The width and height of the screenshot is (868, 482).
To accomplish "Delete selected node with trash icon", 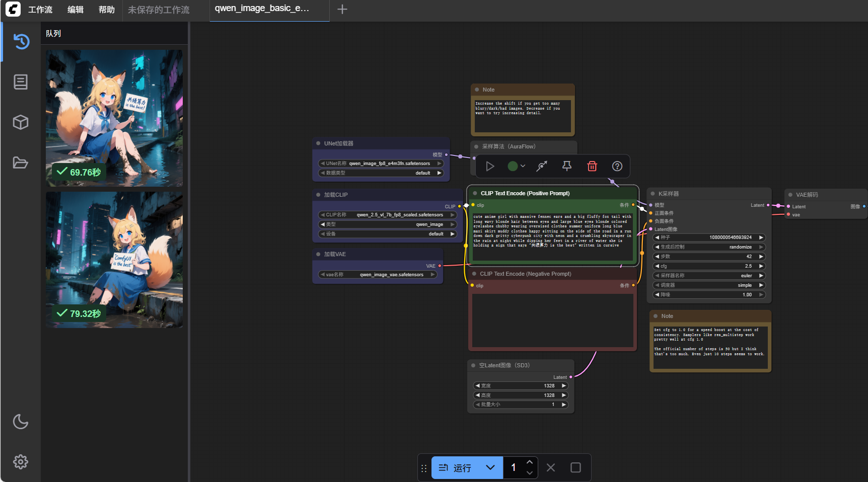I will pyautogui.click(x=592, y=166).
